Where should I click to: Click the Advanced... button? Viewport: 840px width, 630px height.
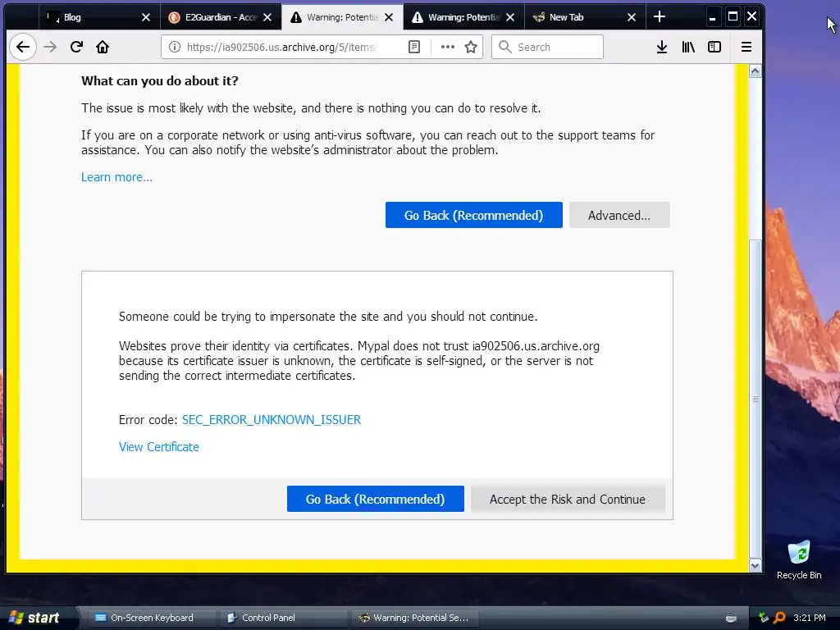click(619, 215)
